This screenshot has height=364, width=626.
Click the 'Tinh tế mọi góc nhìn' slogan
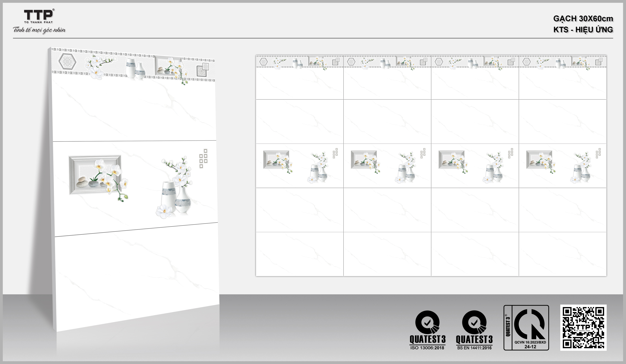39,30
